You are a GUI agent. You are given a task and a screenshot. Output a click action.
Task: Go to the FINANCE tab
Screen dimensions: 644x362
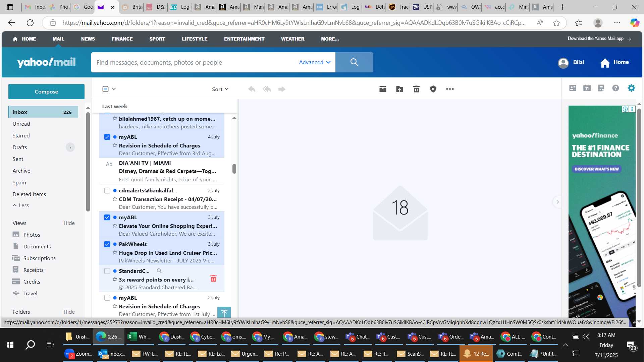(x=122, y=39)
